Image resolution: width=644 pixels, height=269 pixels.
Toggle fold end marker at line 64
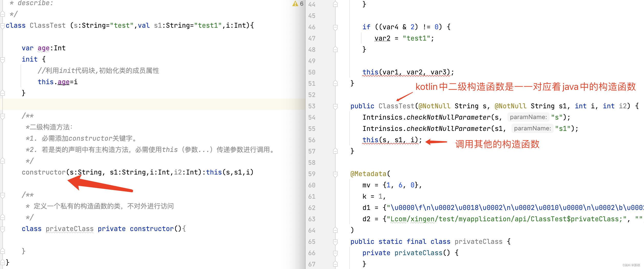tap(335, 230)
